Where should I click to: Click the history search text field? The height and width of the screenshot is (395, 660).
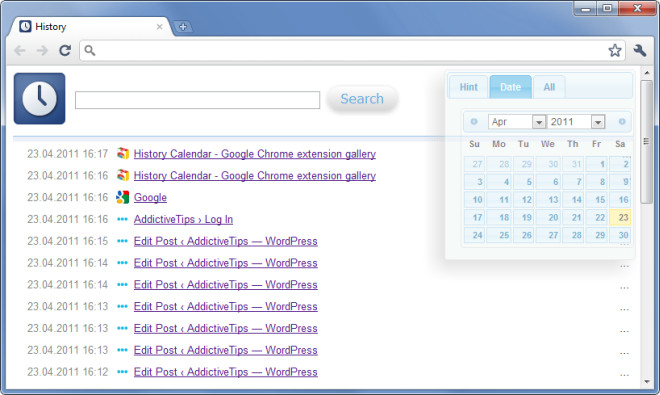(197, 100)
